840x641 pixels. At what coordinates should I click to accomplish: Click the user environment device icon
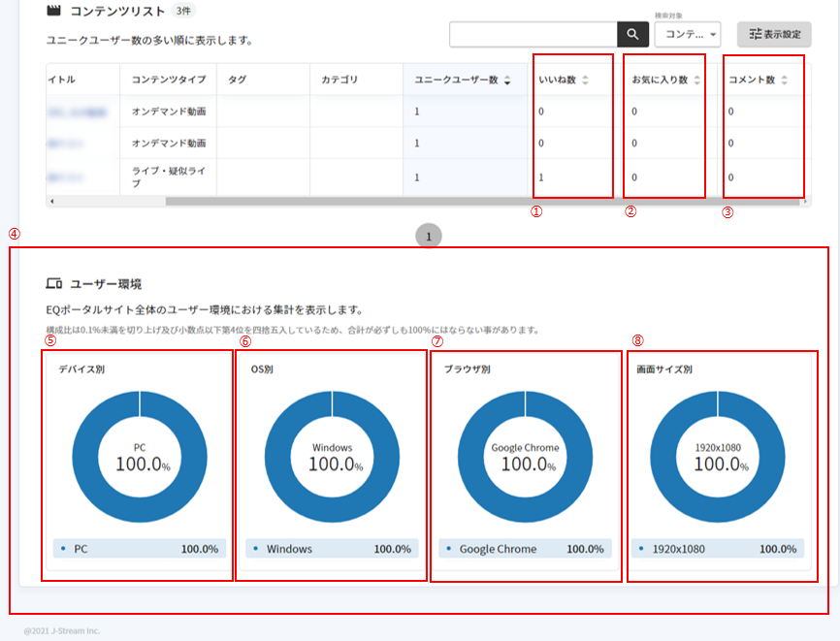(x=54, y=284)
